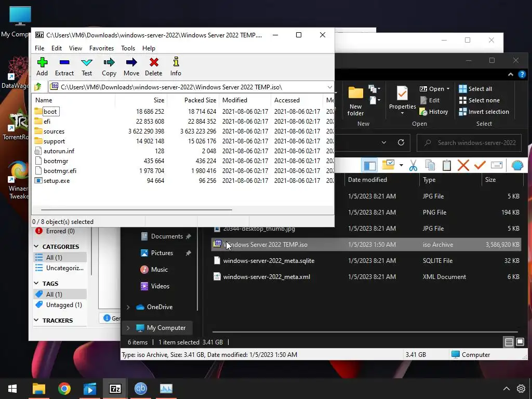The width and height of the screenshot is (532, 399).
Task: Expand OneDrive in Explorer navigation tree
Action: [128, 307]
